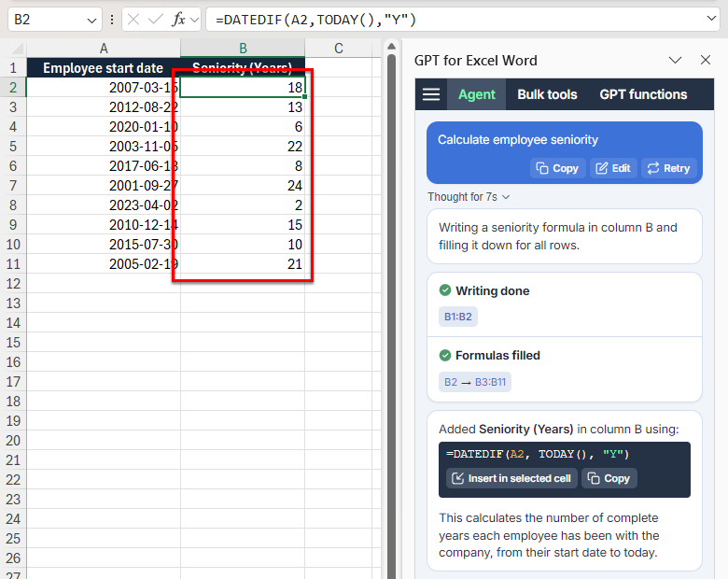Open Insert Function with the fx icon
This screenshot has height=579, width=728.
coord(178,20)
